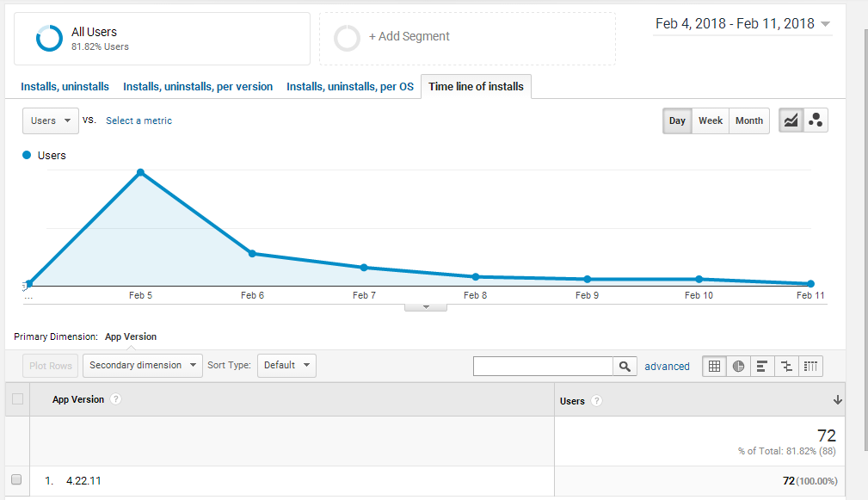Click the Feb 8 data point on chart
This screenshot has height=500, width=868.
(476, 277)
